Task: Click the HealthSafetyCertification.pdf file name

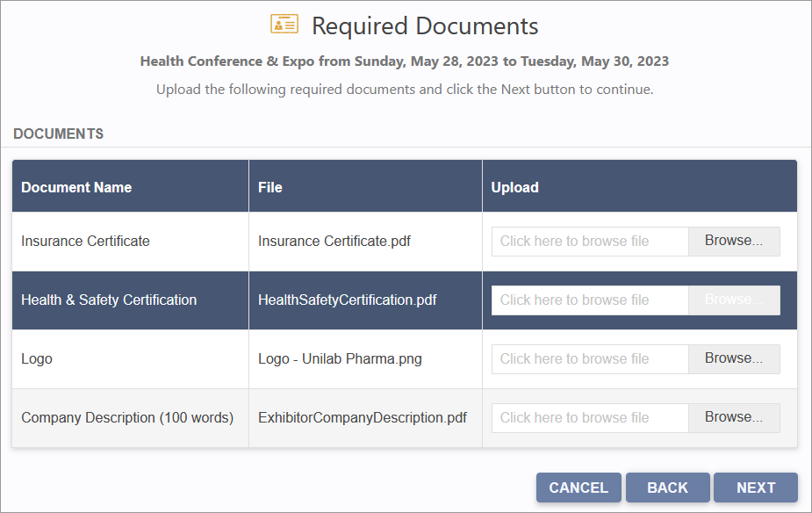Action: [348, 300]
